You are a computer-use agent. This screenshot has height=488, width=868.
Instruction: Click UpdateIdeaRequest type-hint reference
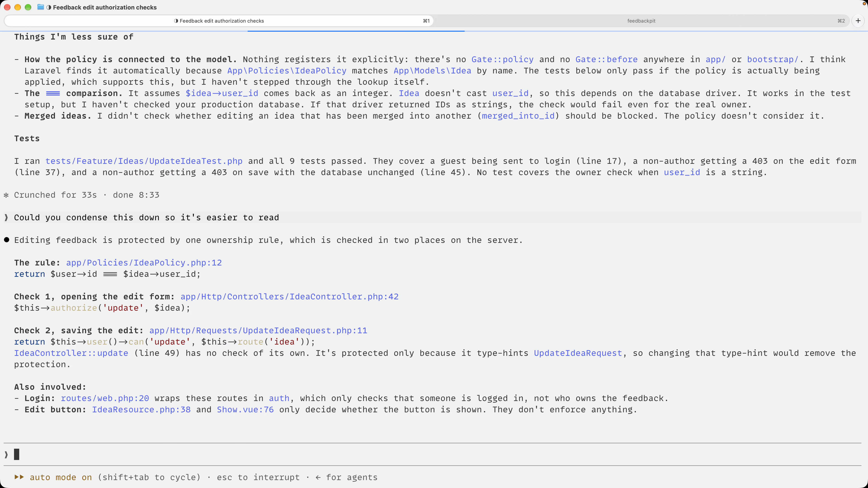(x=578, y=353)
